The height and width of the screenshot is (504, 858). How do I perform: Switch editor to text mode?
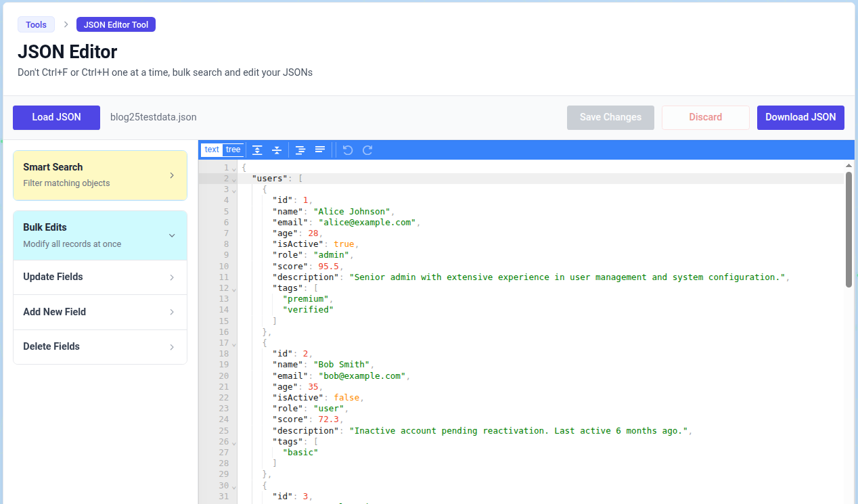tap(212, 150)
